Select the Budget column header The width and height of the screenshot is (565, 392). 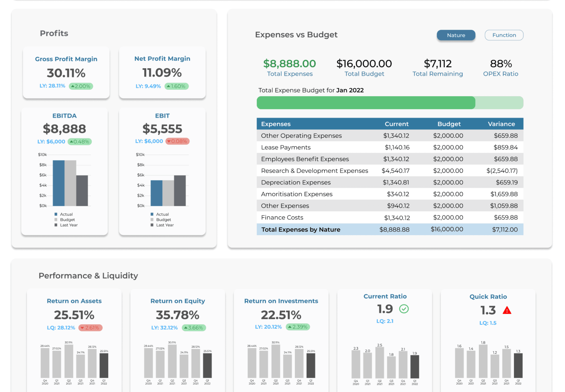pos(449,124)
